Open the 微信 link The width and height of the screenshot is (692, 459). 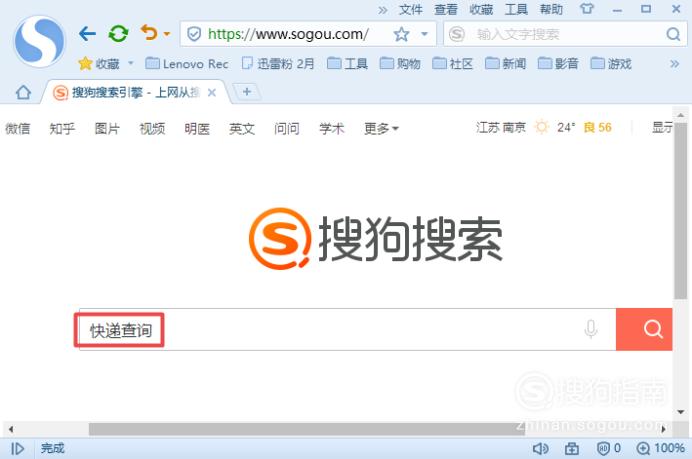coord(18,128)
